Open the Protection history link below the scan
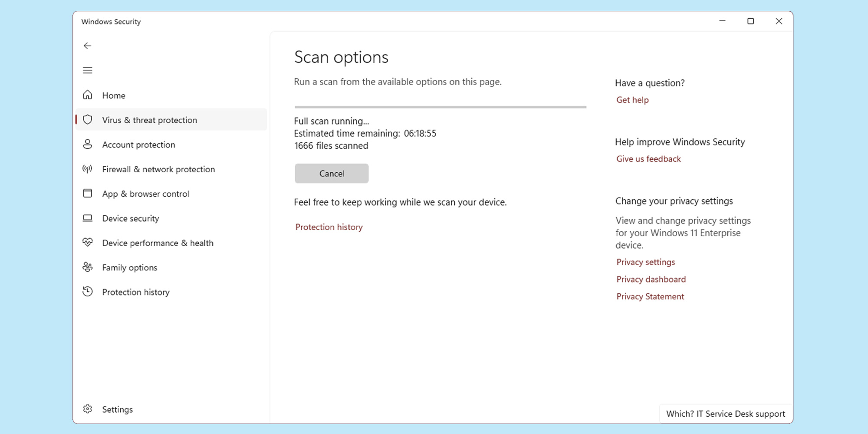The width and height of the screenshot is (868, 434). click(329, 227)
